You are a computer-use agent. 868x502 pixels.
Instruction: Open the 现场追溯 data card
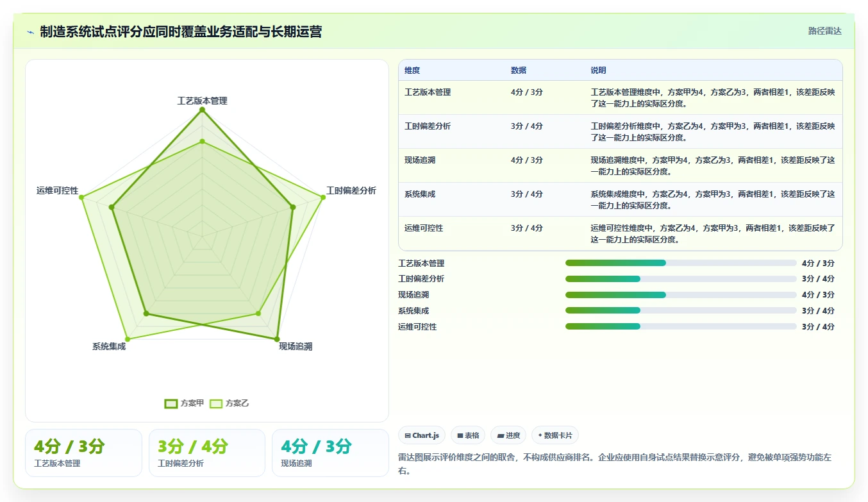[x=330, y=453]
